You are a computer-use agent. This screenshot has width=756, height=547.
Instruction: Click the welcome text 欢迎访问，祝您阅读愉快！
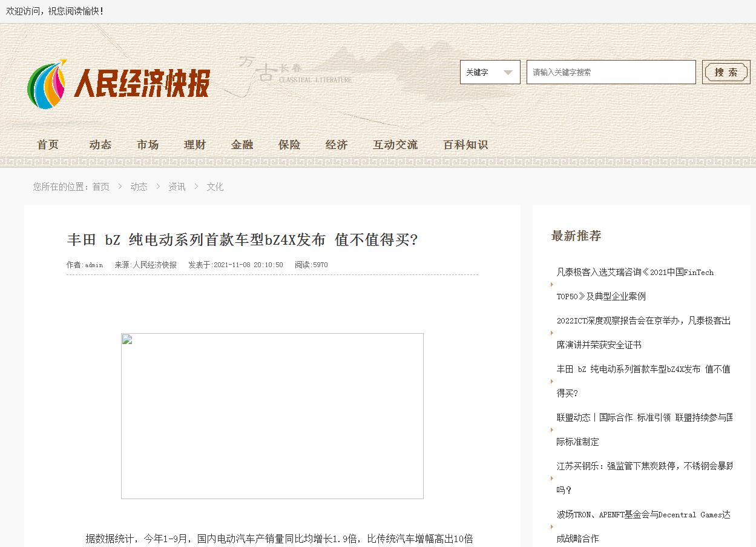[x=55, y=11]
